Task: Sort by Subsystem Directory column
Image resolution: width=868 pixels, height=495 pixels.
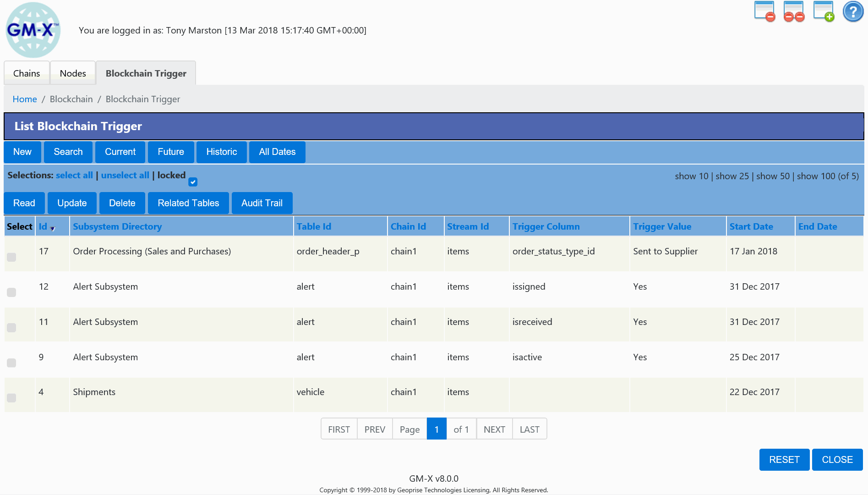Action: tap(117, 226)
